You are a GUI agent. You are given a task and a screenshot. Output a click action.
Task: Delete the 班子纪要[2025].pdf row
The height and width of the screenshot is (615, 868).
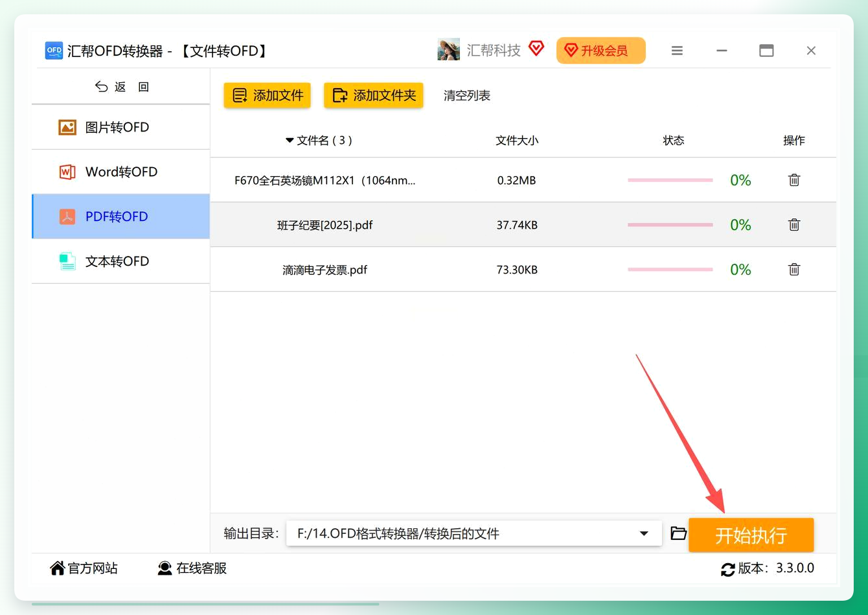tap(794, 225)
